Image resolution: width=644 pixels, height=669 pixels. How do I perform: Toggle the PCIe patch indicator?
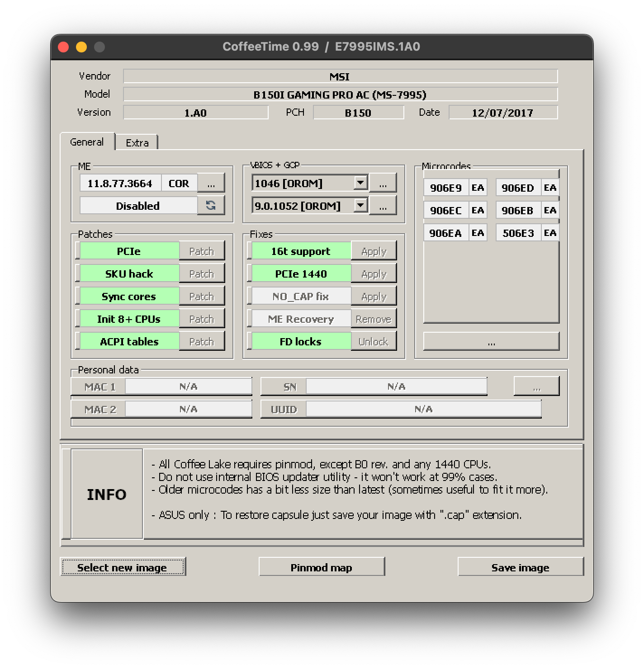tap(129, 251)
